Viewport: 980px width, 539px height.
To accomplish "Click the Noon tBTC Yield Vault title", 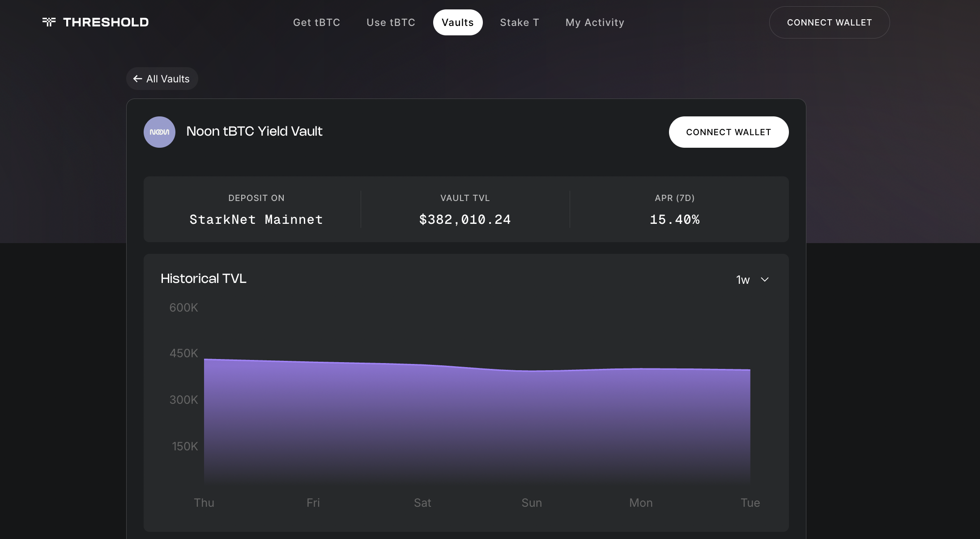I will tap(254, 131).
